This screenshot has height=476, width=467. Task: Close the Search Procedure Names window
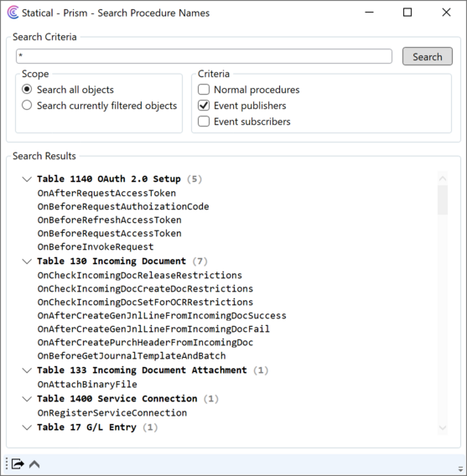pyautogui.click(x=446, y=13)
